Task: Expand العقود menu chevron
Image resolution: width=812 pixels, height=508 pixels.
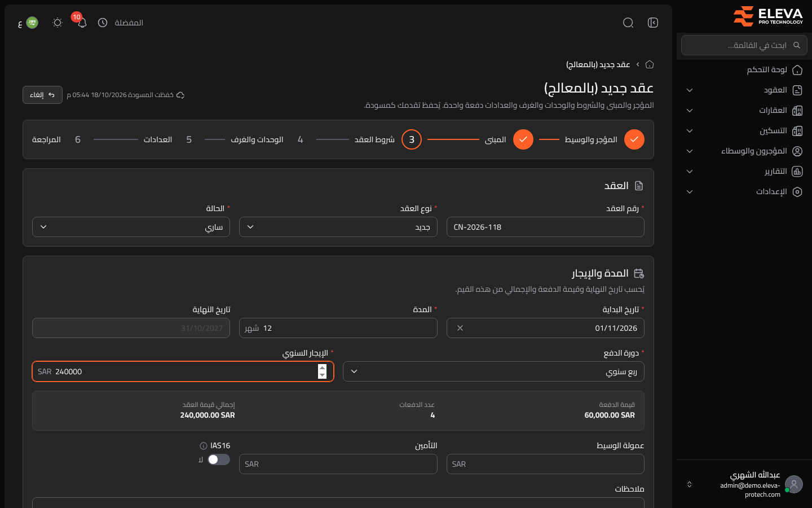Action: pyautogui.click(x=690, y=90)
